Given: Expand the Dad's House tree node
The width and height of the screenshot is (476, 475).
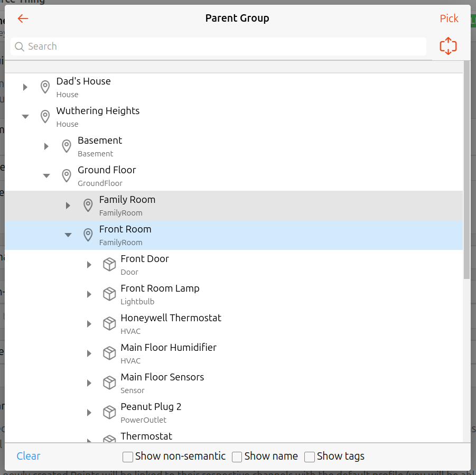Looking at the screenshot, I should (x=25, y=87).
